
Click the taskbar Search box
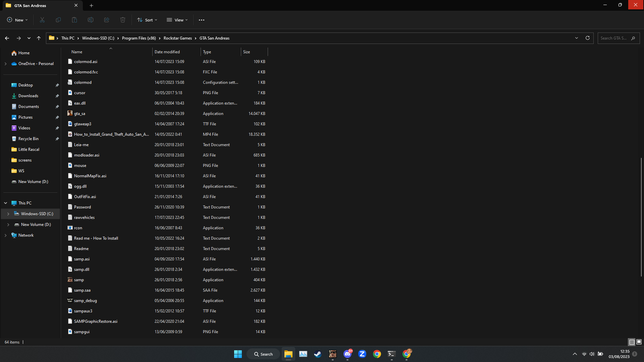click(264, 354)
